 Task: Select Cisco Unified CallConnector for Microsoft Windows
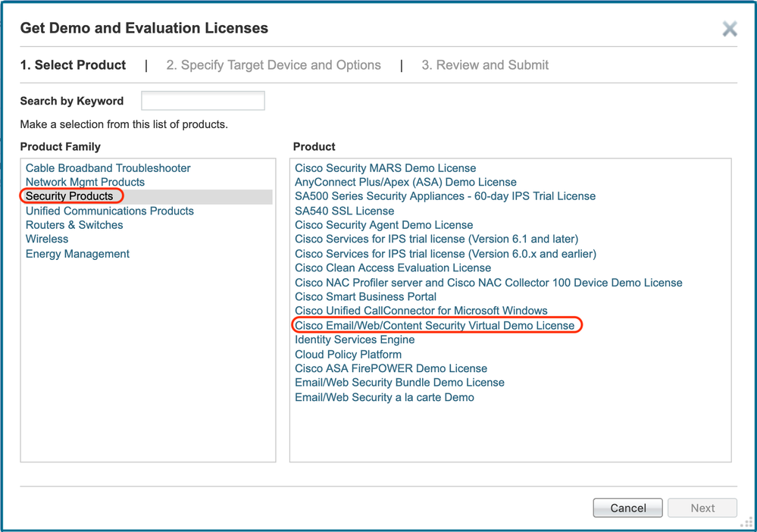(x=421, y=311)
